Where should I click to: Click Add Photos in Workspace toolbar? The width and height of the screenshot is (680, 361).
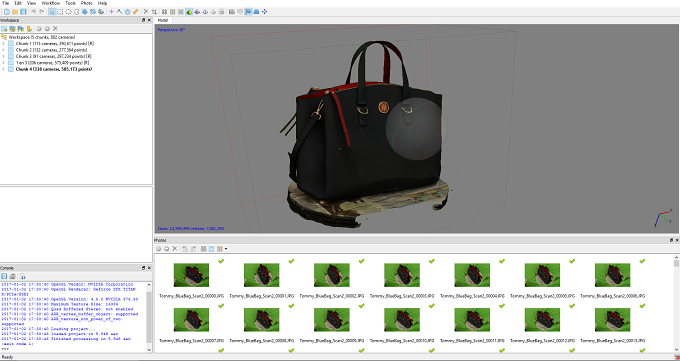coord(12,29)
